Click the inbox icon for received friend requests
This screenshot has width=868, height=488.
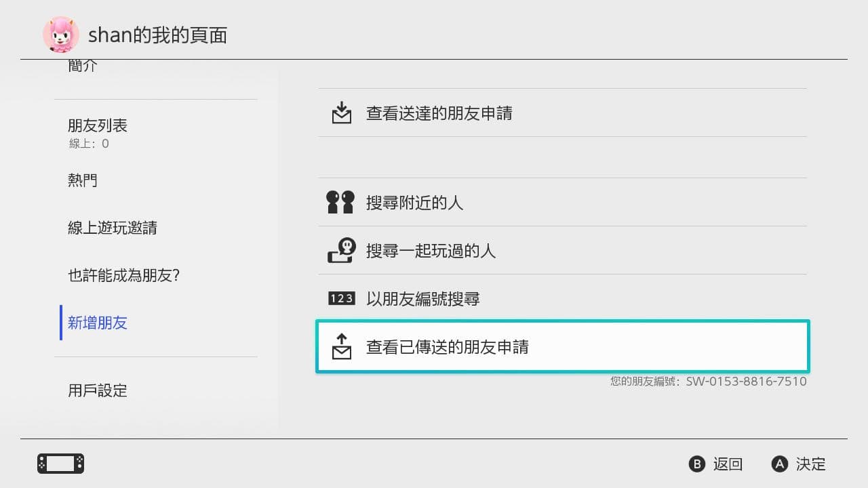pyautogui.click(x=342, y=113)
